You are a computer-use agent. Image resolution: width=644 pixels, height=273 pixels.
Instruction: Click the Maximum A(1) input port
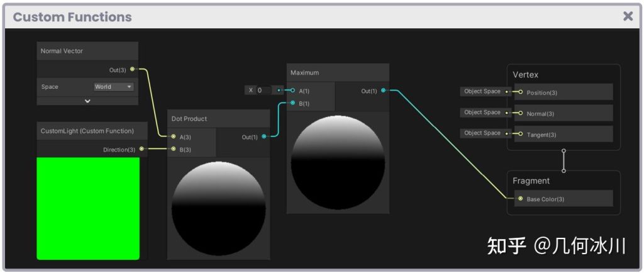coord(292,91)
